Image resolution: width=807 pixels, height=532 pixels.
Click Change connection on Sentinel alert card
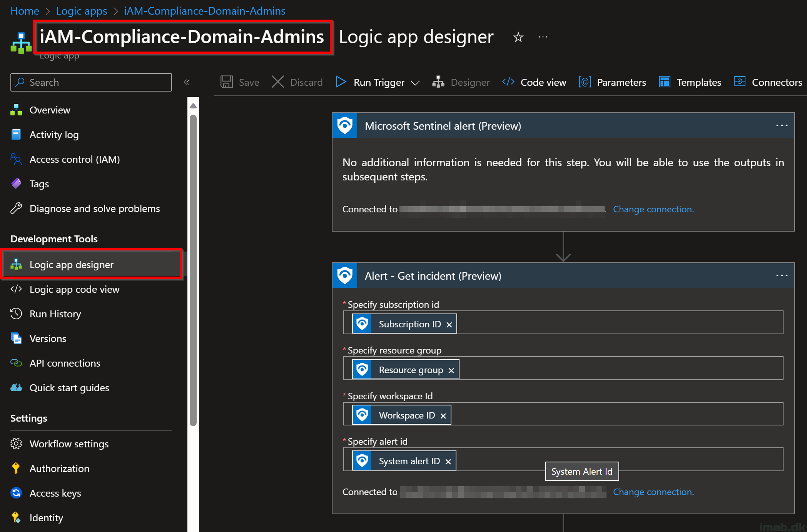click(653, 209)
